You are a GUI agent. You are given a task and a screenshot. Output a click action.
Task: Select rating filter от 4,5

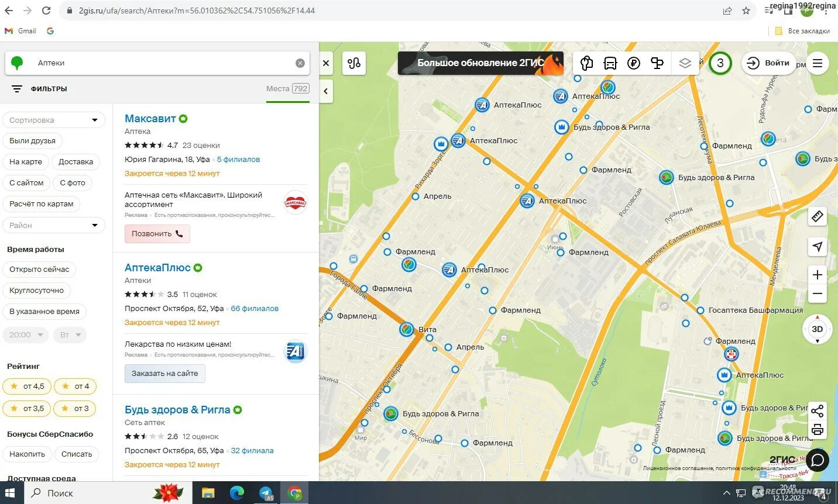(x=27, y=386)
